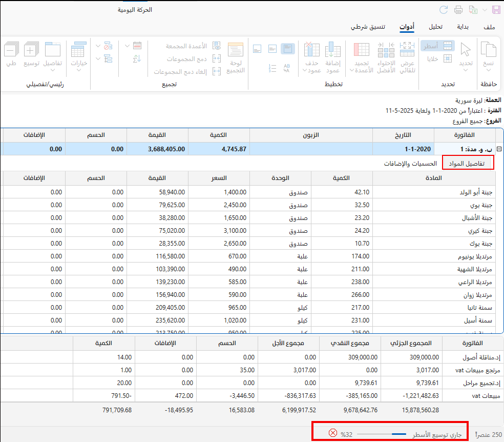The width and height of the screenshot is (504, 442).
Task: Apply الاحتواء الأفضل best fit
Action: pos(386,57)
